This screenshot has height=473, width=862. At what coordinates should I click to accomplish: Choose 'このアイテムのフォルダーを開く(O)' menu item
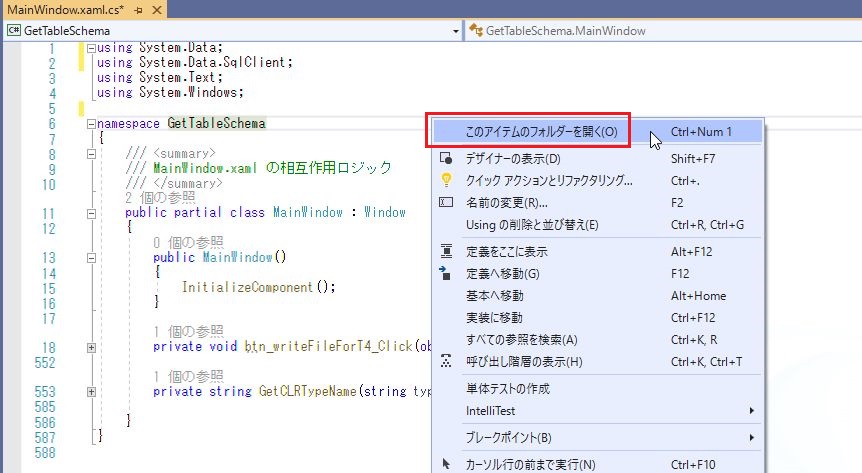[x=598, y=131]
